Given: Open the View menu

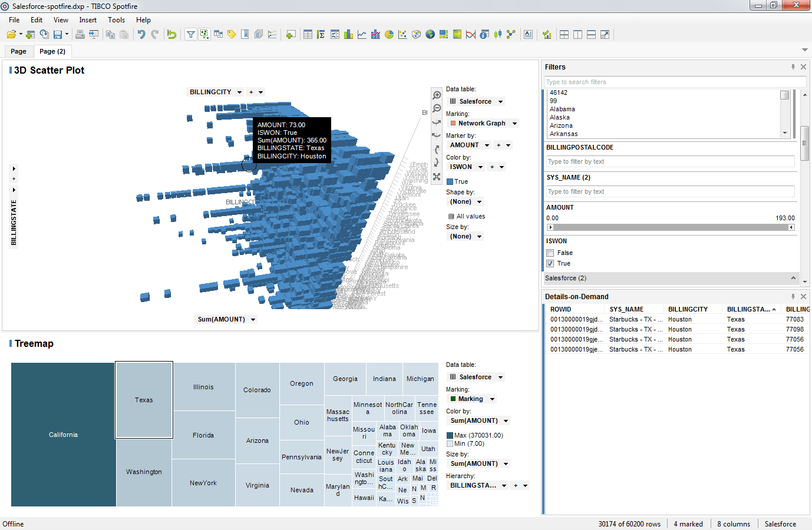Looking at the screenshot, I should (x=61, y=20).
